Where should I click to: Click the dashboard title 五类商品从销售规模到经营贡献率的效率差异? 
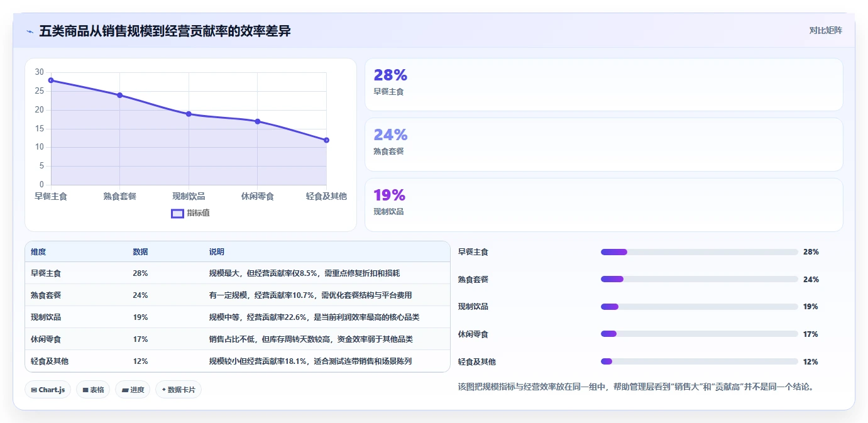coord(165,31)
